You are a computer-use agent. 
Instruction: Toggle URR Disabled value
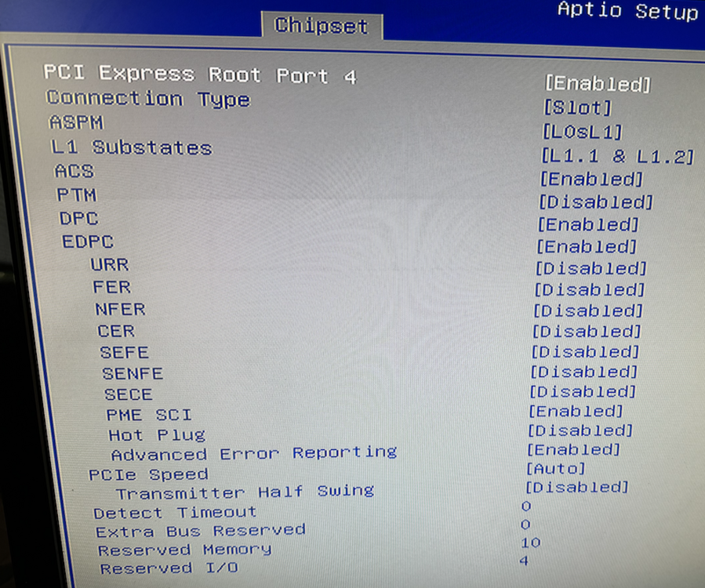coord(591,268)
